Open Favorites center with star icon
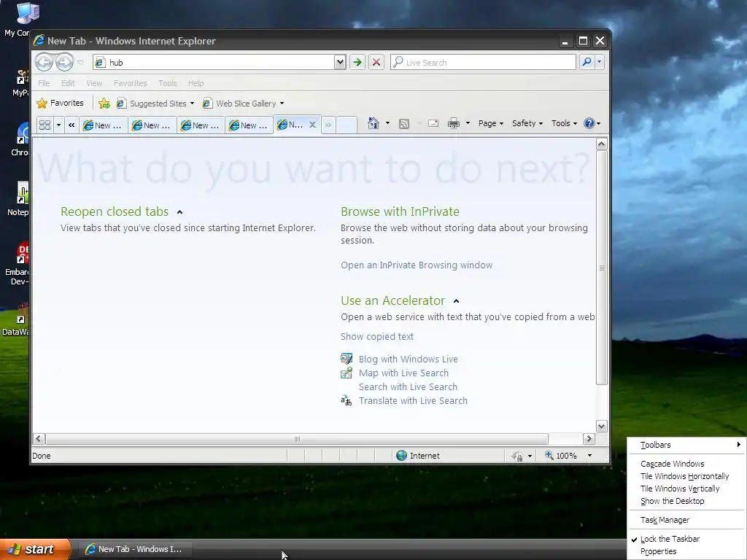Viewport: 747px width, 560px height. tap(60, 103)
